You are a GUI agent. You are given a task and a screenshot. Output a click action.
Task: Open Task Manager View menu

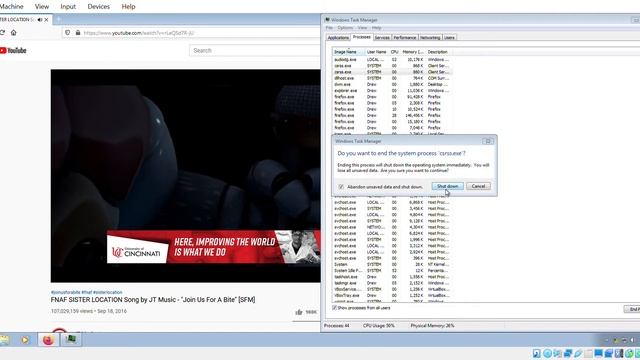[x=362, y=28]
